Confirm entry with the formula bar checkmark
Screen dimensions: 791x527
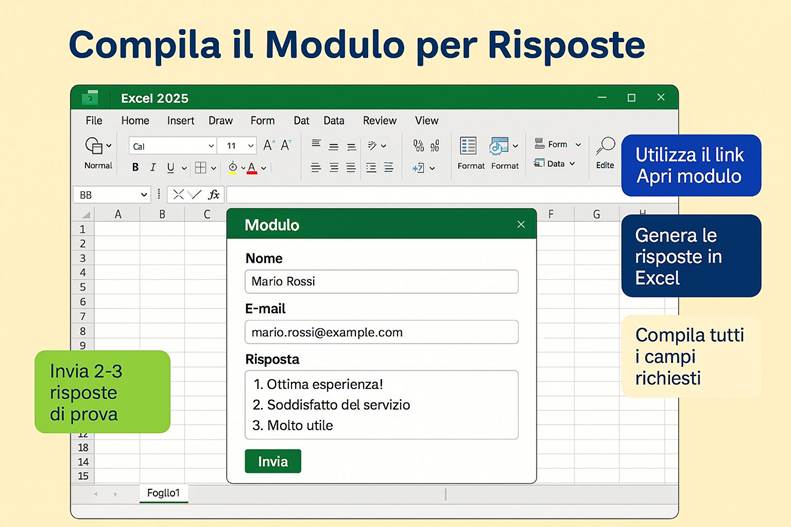[x=196, y=195]
